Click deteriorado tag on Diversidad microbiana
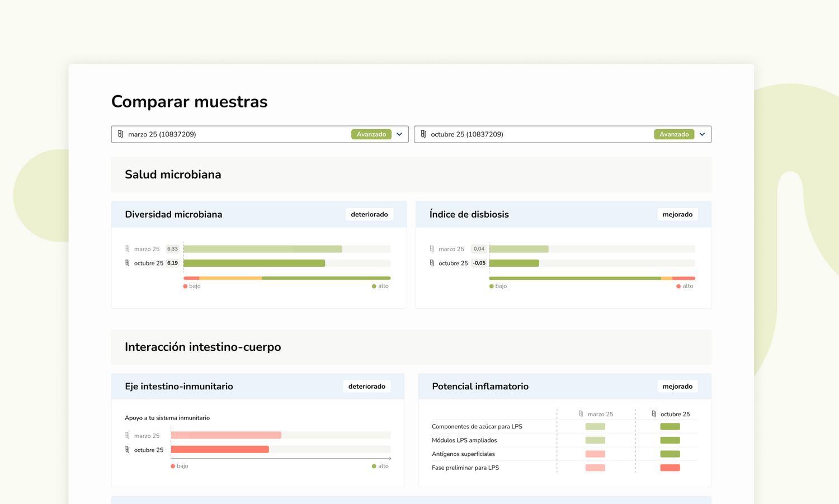Screen dimensions: 839x504 [369, 214]
